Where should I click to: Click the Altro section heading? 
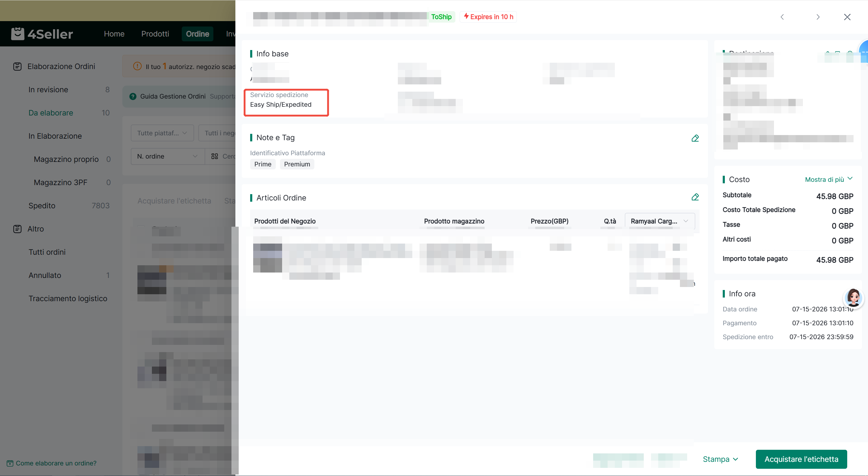pos(35,229)
